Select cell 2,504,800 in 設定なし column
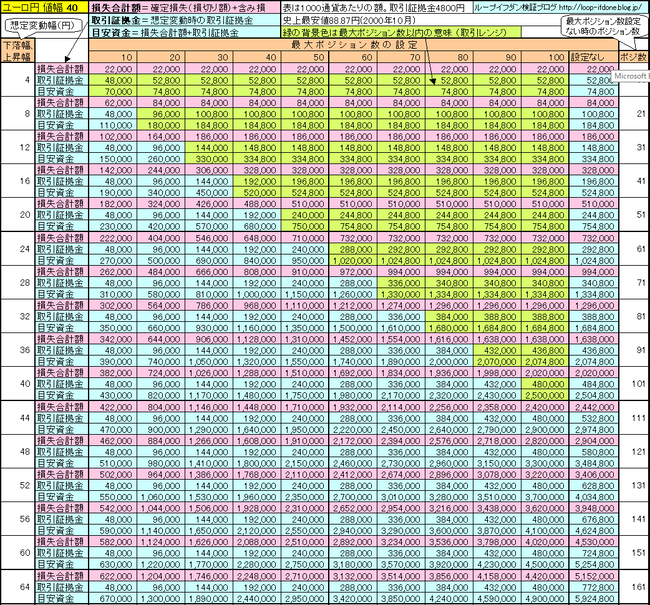 click(x=594, y=395)
